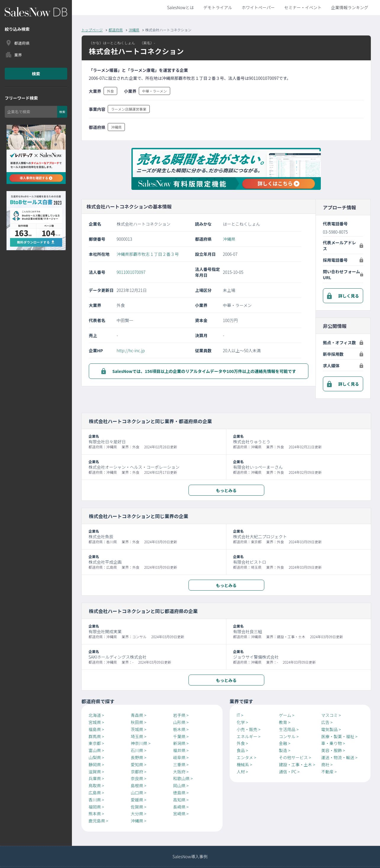Click the lock icon next to 代表メールアドレス
This screenshot has width=380, height=868.
click(x=361, y=246)
